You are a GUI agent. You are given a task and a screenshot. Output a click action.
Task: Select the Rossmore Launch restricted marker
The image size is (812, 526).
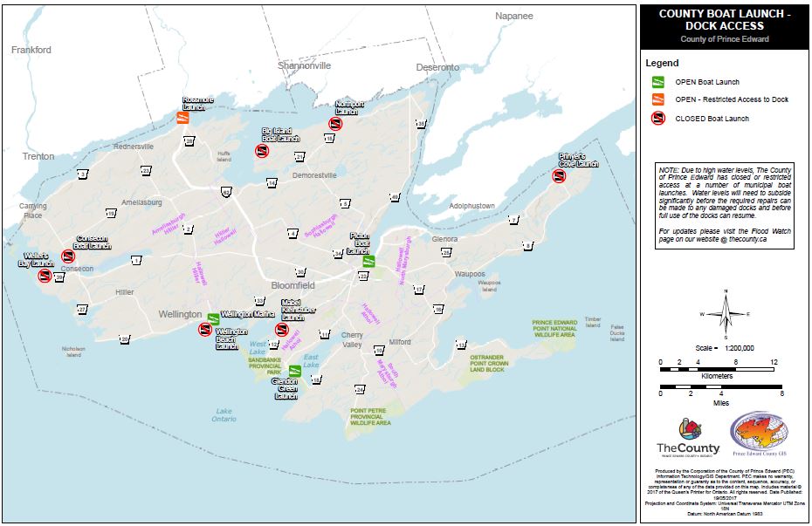pos(182,118)
